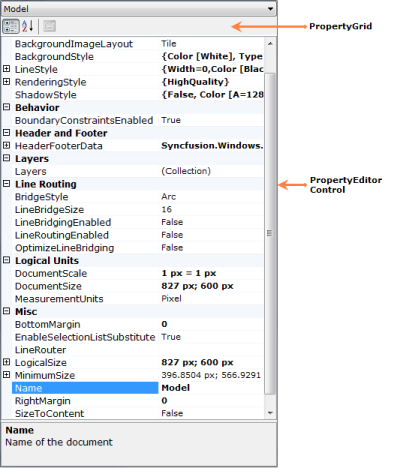Screen dimensions: 394x468
Task: Collapse the Layers category
Action: pyautogui.click(x=6, y=158)
